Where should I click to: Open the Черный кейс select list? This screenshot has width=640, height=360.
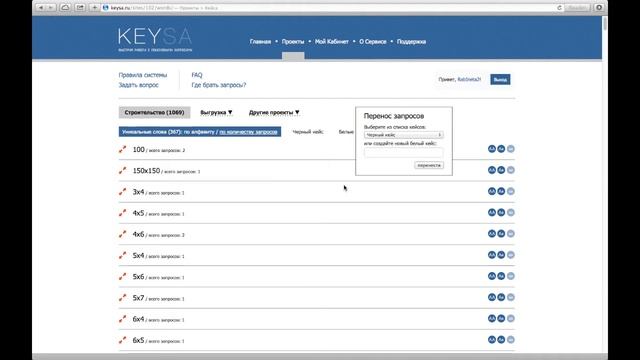404,135
